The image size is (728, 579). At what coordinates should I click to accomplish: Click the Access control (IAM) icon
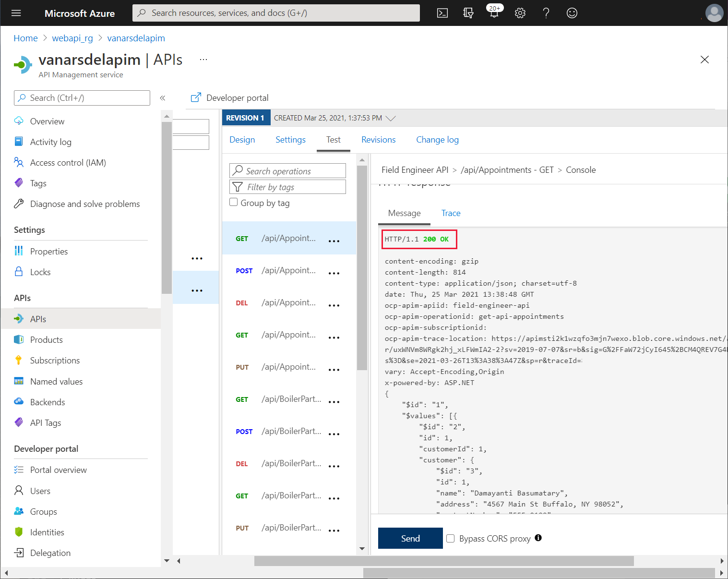(19, 162)
